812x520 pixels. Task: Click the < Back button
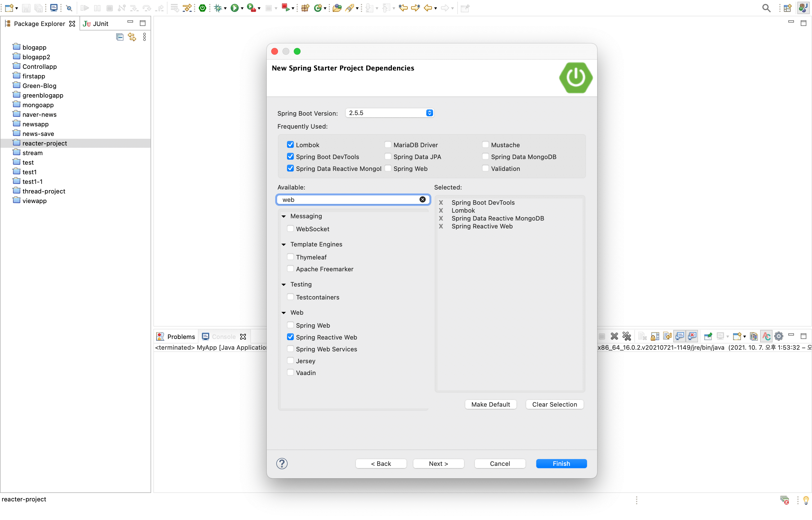[x=381, y=463]
